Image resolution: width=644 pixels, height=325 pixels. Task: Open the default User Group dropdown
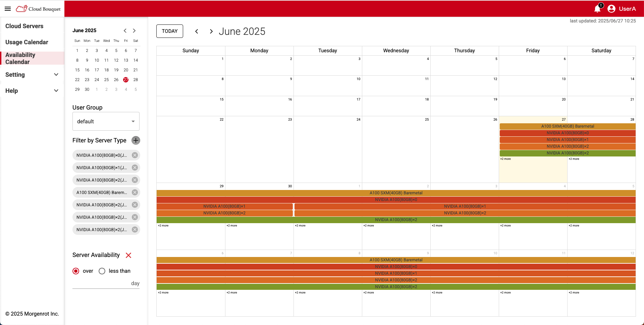coord(106,121)
